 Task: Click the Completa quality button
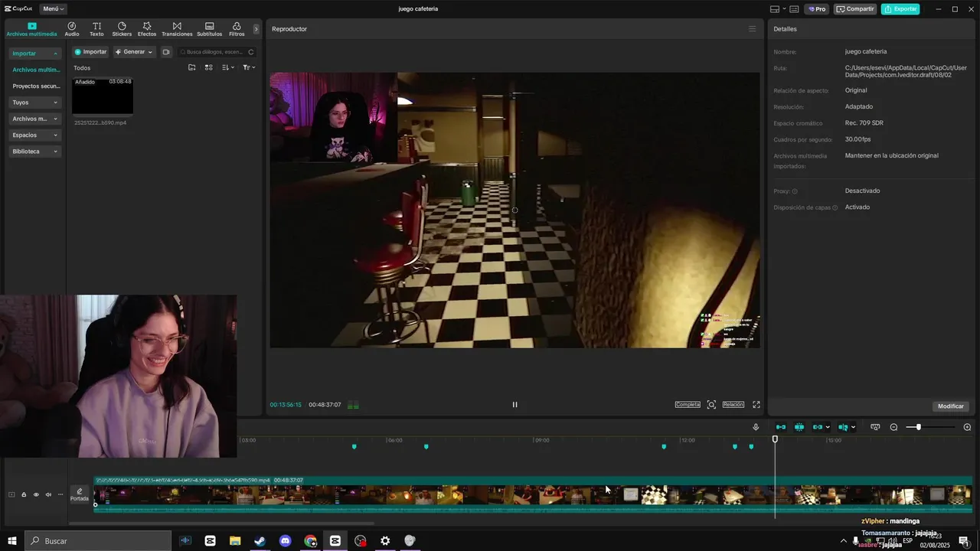point(688,405)
